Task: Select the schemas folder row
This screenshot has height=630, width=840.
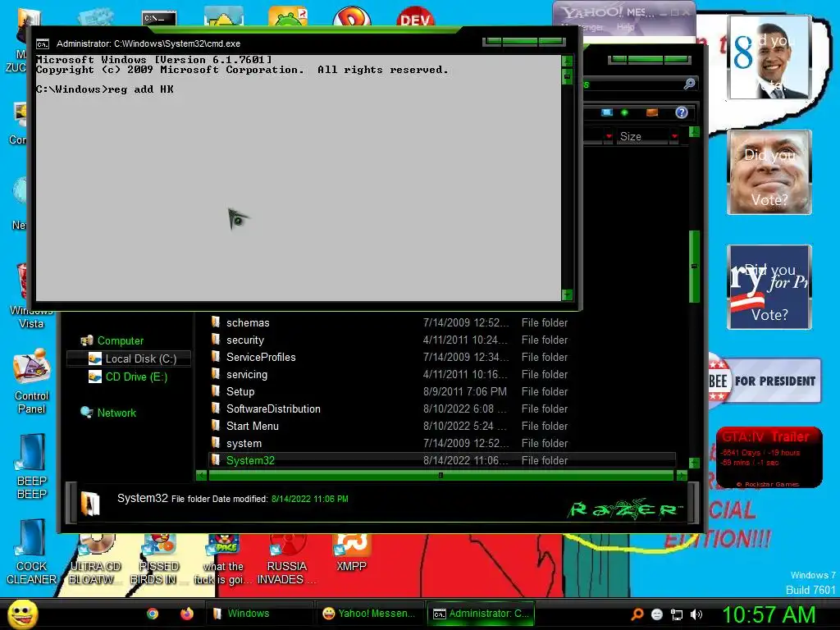Action: click(442, 322)
